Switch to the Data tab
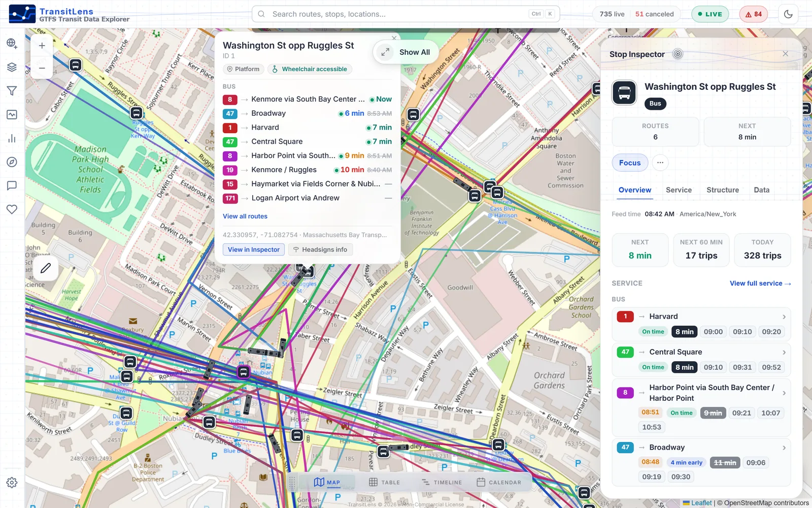This screenshot has width=812, height=508. (761, 190)
